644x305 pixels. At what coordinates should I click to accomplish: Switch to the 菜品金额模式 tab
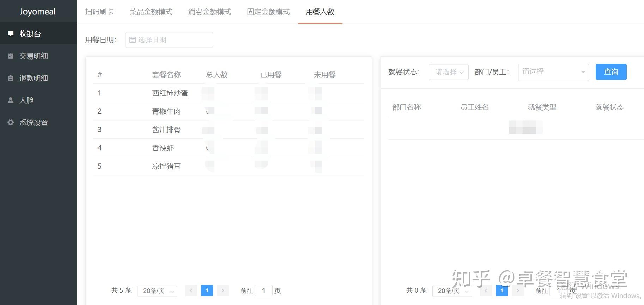point(151,12)
